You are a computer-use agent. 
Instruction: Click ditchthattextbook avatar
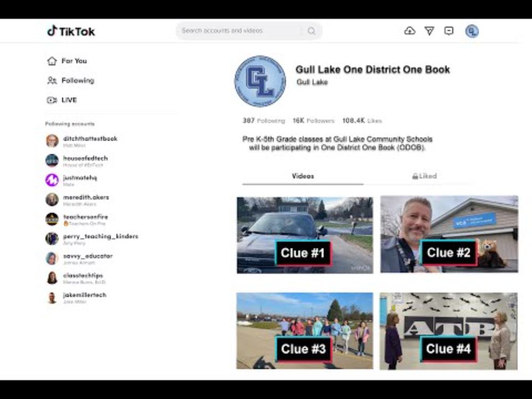[52, 141]
